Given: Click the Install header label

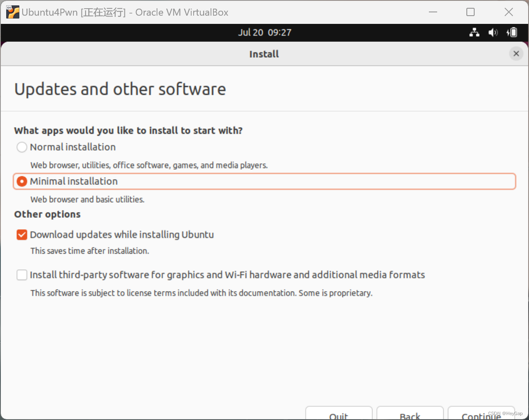Looking at the screenshot, I should point(264,54).
